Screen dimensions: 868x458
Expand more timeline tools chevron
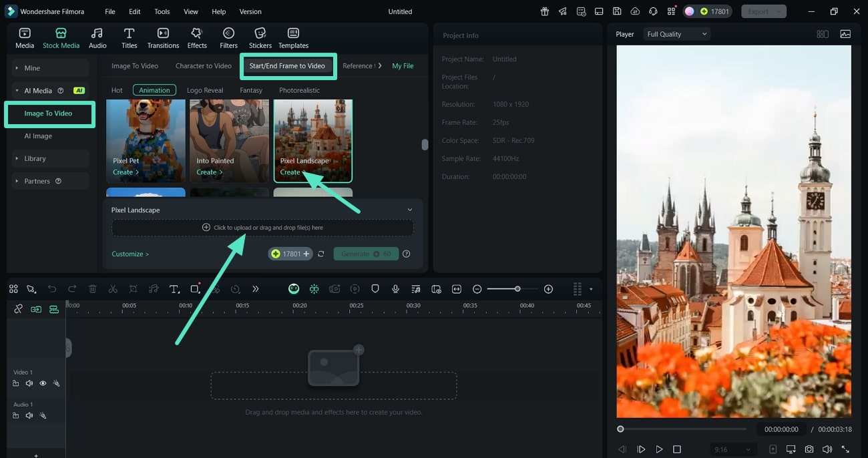coord(255,289)
